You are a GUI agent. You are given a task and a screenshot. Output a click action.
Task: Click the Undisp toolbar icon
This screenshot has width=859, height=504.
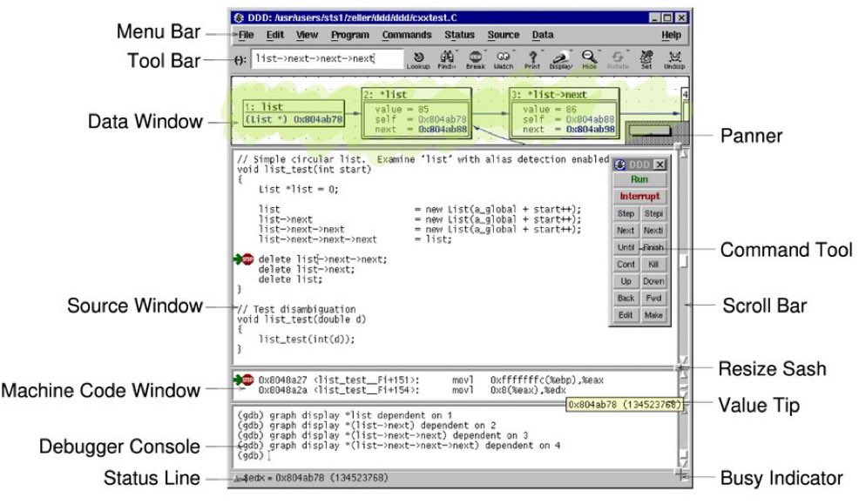[x=674, y=59]
